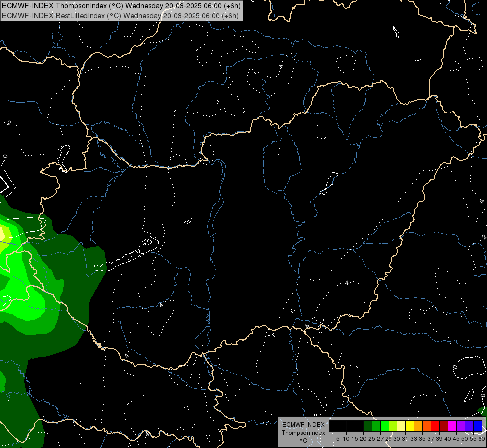Click the legend scale value '27'
The width and height of the screenshot is (487, 448).
click(380, 439)
